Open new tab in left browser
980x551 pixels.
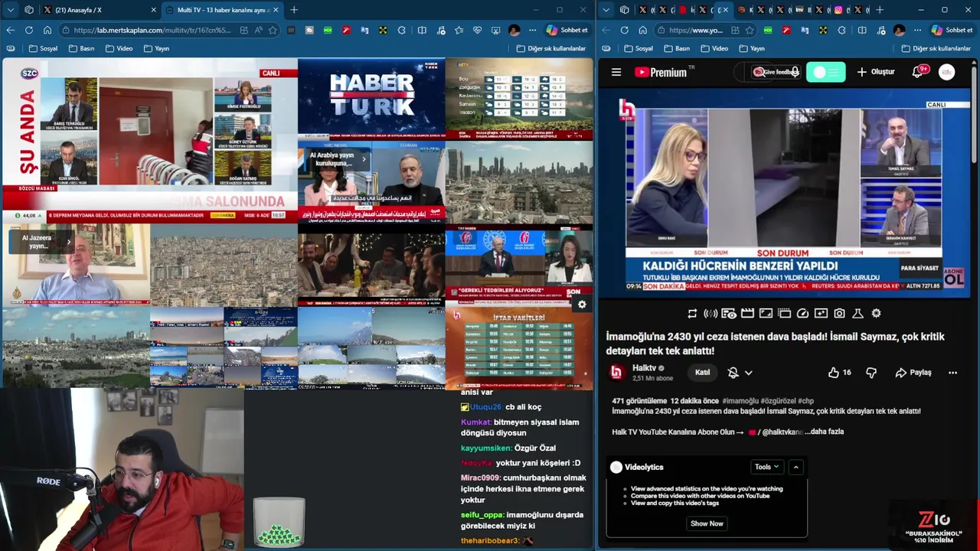pyautogui.click(x=294, y=10)
